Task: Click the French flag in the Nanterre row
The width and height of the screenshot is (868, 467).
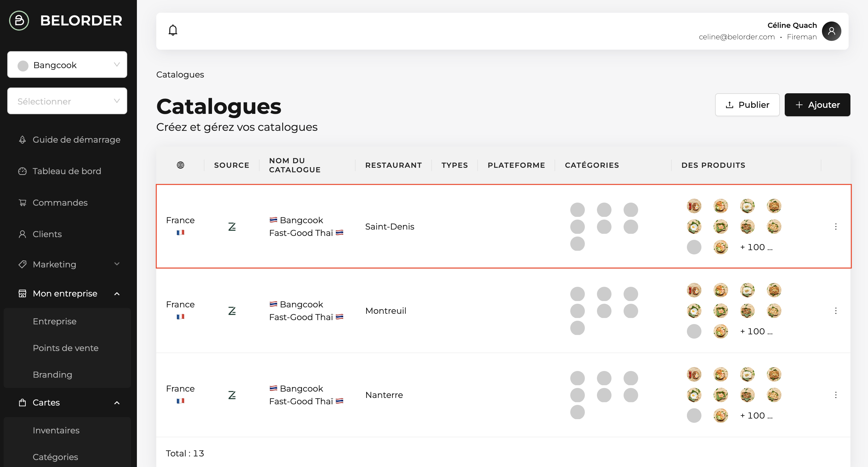Action: click(180, 401)
